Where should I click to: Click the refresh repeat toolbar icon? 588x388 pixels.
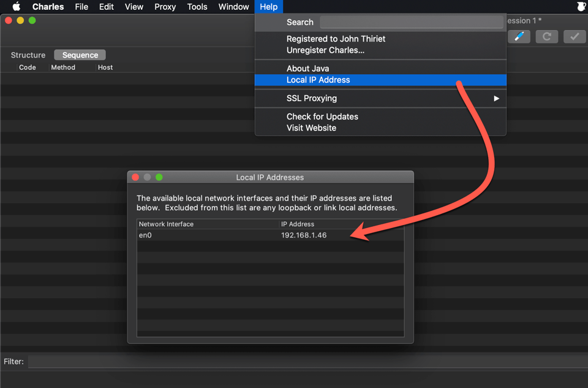click(547, 36)
